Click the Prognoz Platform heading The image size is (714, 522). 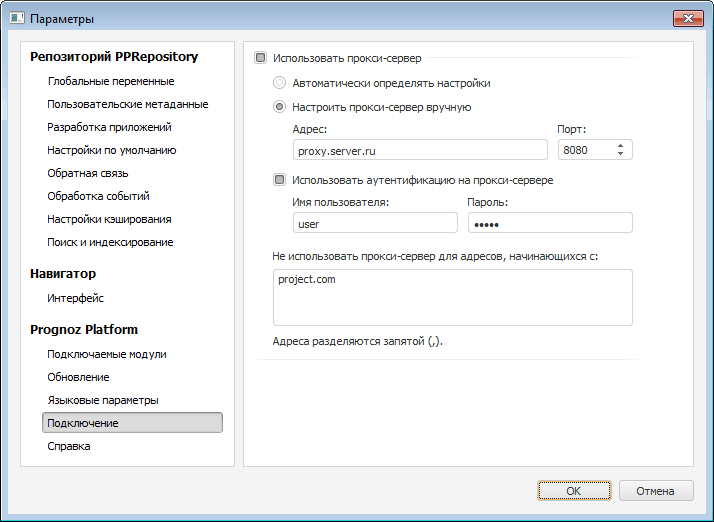click(x=84, y=329)
